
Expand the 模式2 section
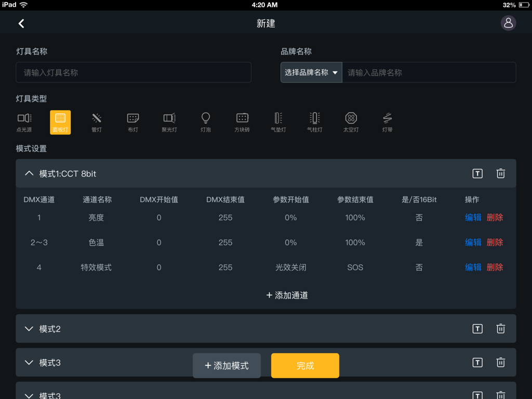click(x=29, y=328)
